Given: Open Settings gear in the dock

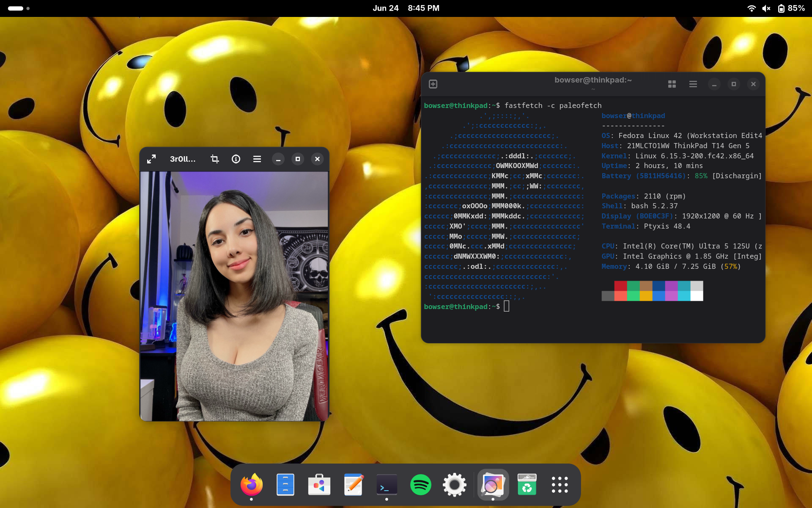Looking at the screenshot, I should (x=455, y=485).
